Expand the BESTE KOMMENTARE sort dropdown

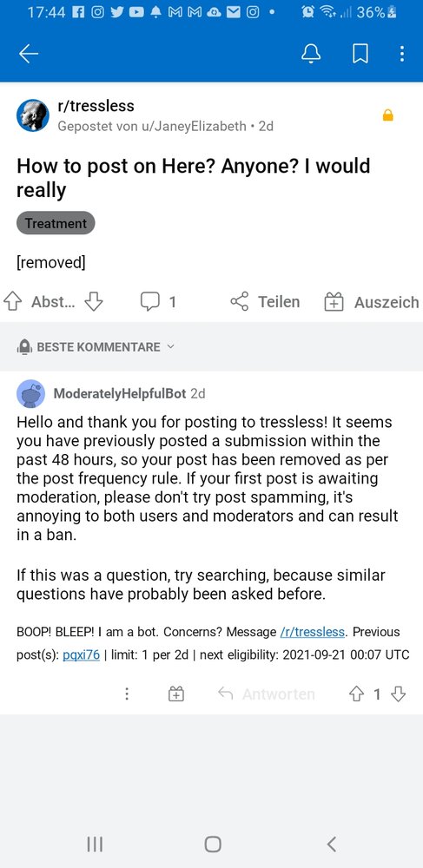tap(96, 347)
